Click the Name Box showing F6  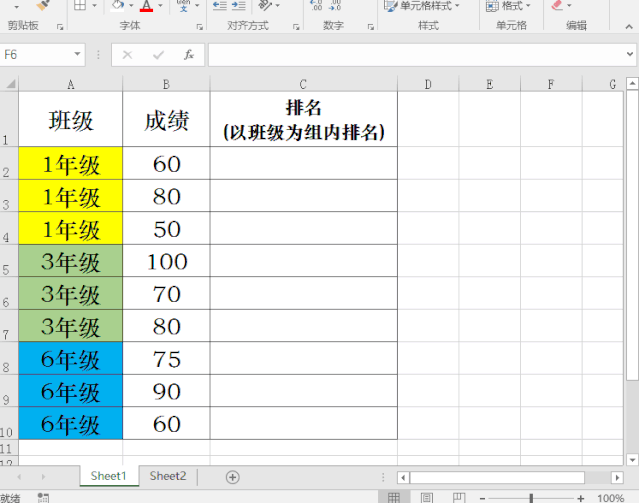pyautogui.click(x=36, y=55)
